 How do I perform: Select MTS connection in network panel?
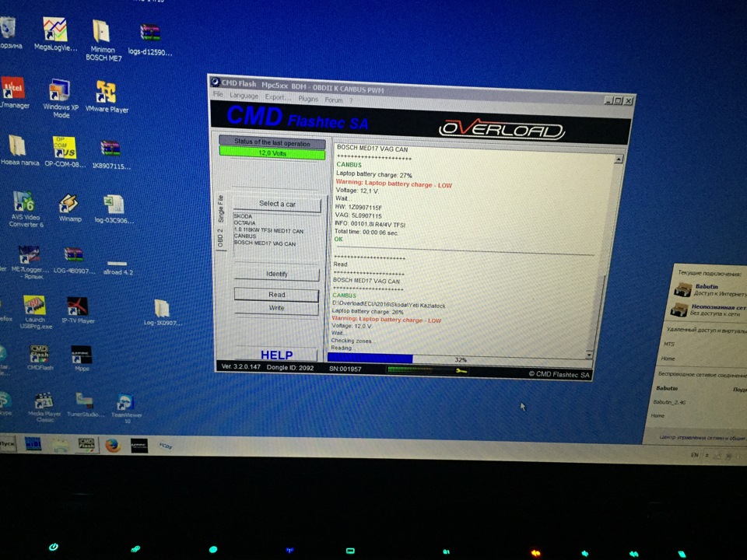(669, 345)
